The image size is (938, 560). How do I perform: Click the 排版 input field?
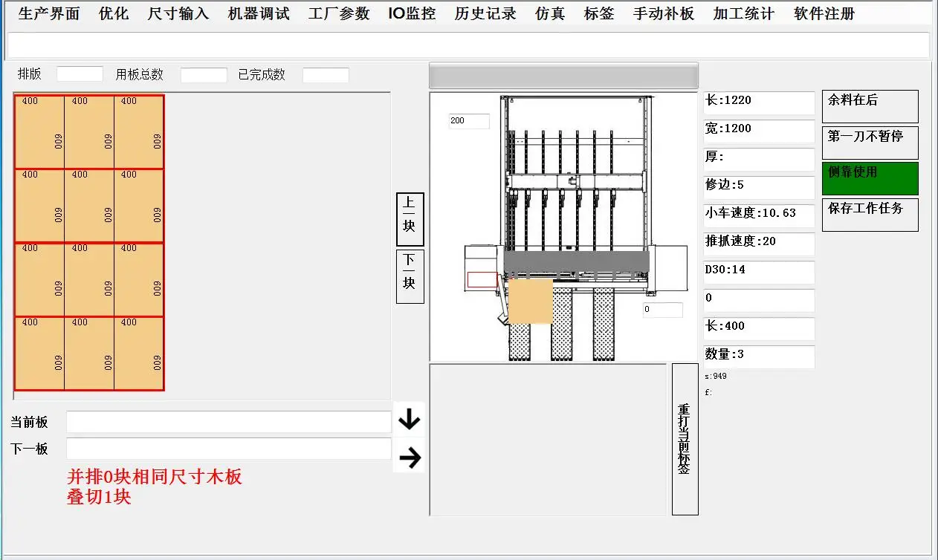pyautogui.click(x=80, y=74)
